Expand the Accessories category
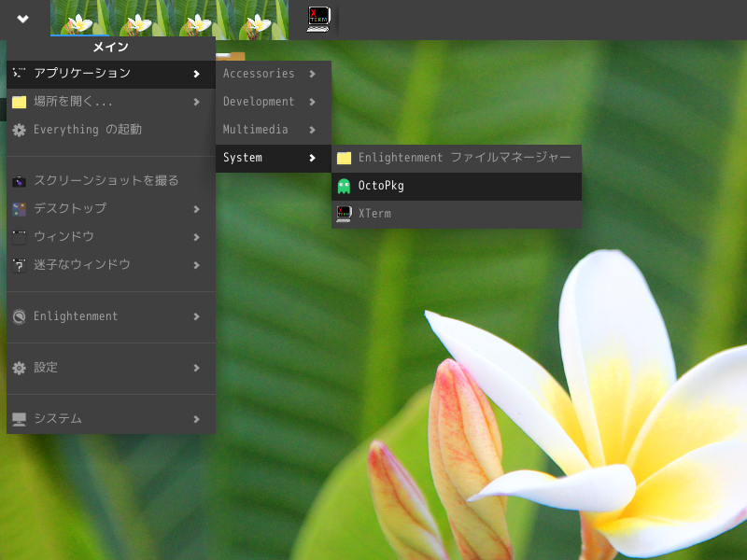This screenshot has width=747, height=560. point(274,74)
